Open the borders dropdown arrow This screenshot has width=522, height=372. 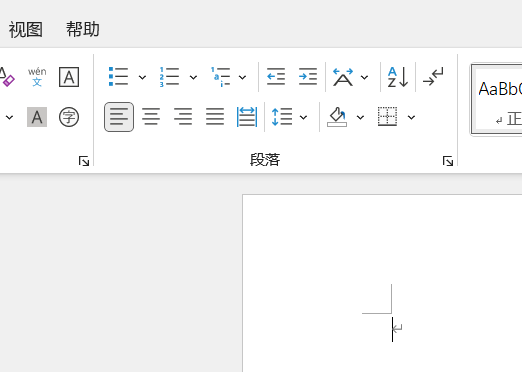point(411,117)
